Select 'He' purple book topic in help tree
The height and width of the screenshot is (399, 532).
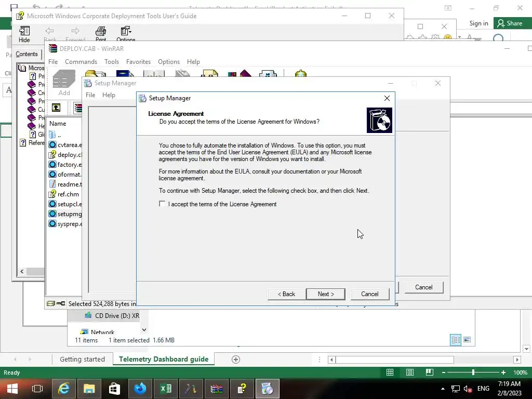[36, 126]
